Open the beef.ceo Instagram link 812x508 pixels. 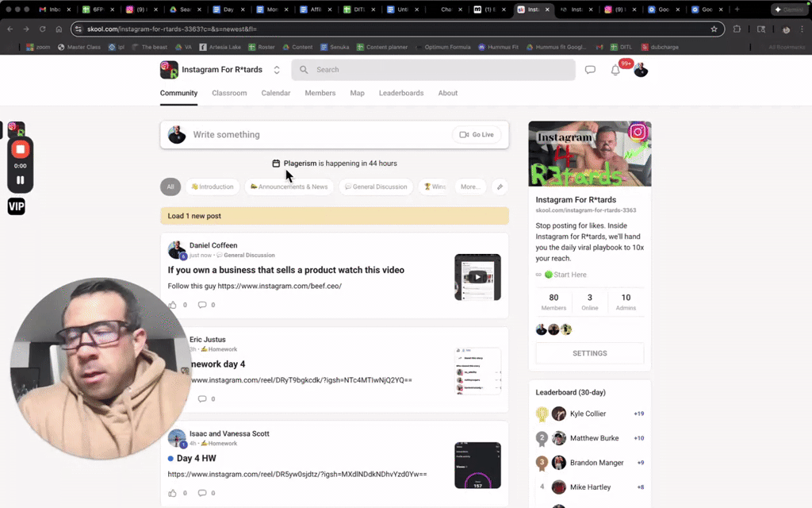tap(280, 286)
